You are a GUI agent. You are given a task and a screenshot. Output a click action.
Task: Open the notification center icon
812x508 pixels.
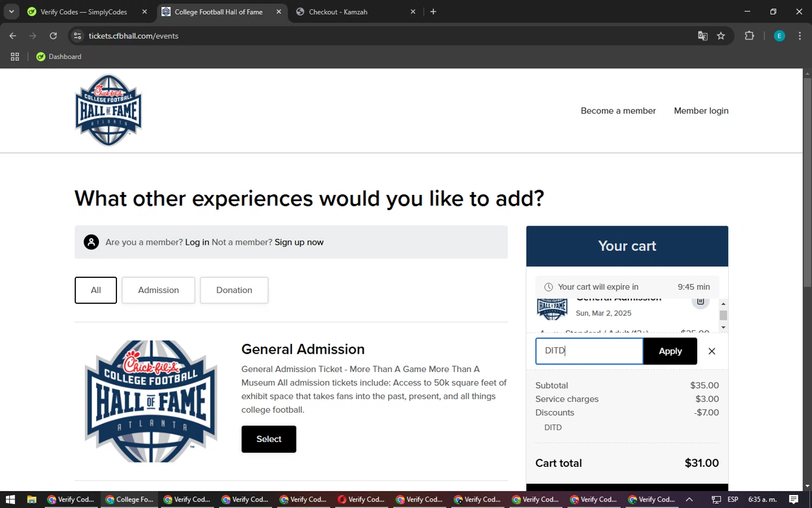[x=794, y=499]
